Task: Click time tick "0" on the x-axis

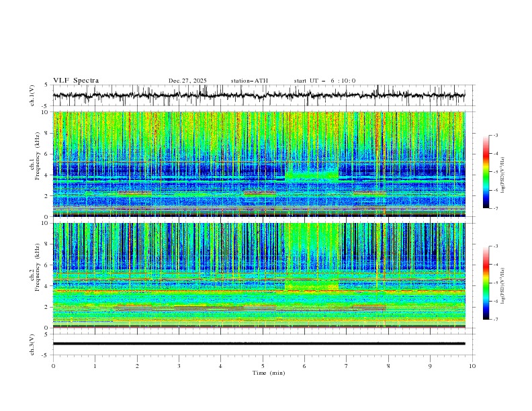Action: 53,366
